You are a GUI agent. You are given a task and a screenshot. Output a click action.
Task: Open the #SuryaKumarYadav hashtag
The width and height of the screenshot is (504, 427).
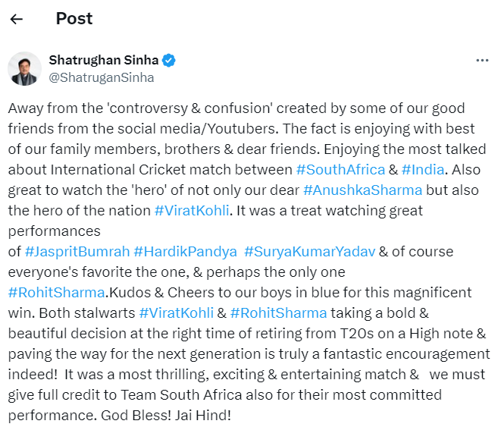(309, 251)
